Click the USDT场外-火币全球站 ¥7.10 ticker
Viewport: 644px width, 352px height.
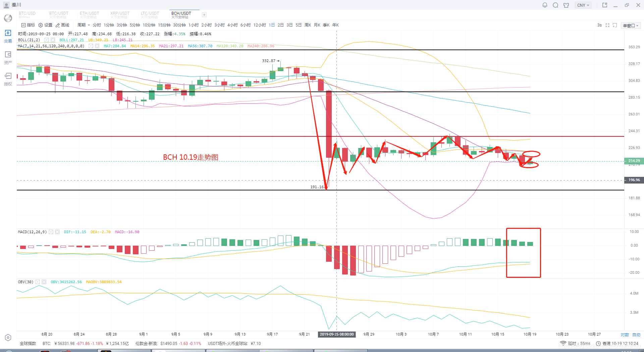click(x=234, y=343)
